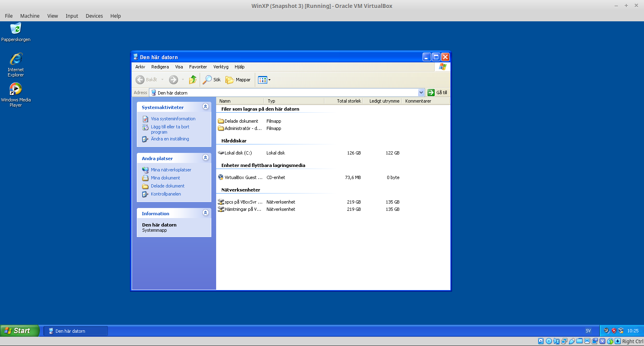
Task: Open the VirtualBox Devices menu
Action: (x=94, y=16)
